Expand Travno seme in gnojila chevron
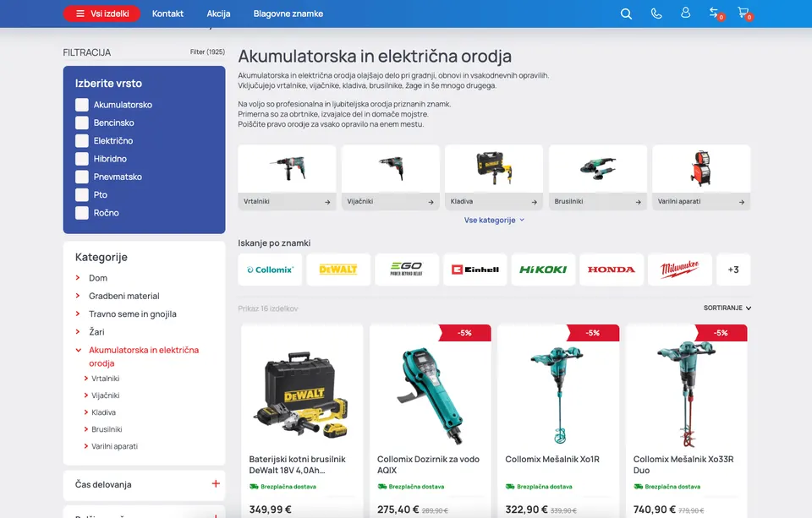This screenshot has height=518, width=812. click(x=78, y=314)
